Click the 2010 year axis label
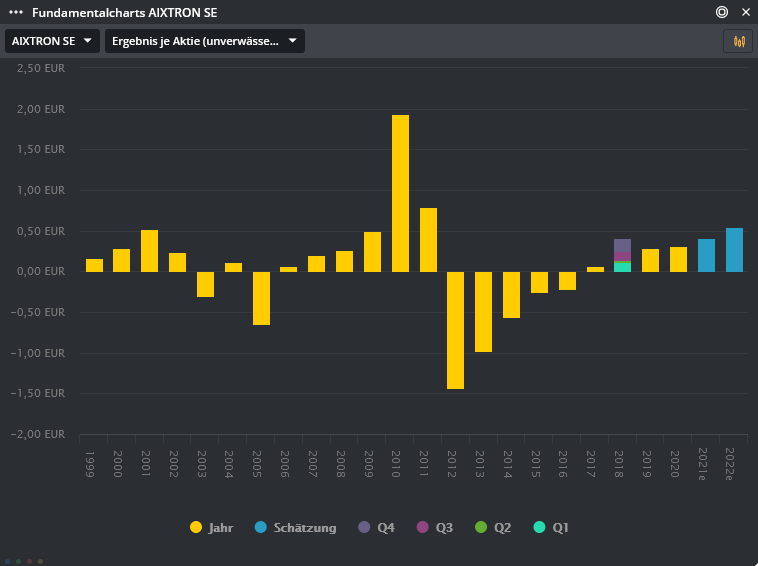Viewport: 758px width, 566px height. click(x=395, y=464)
